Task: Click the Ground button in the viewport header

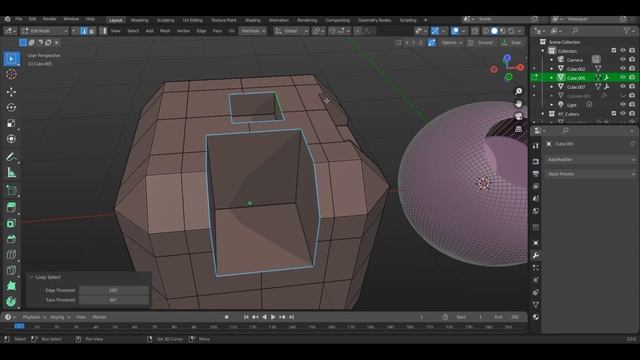Action: coord(481,42)
